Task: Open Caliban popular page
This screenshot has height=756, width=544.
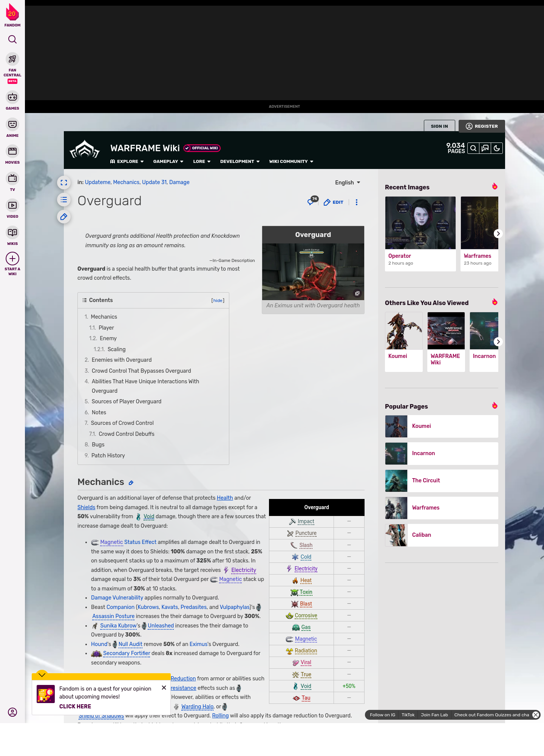Action: click(442, 535)
